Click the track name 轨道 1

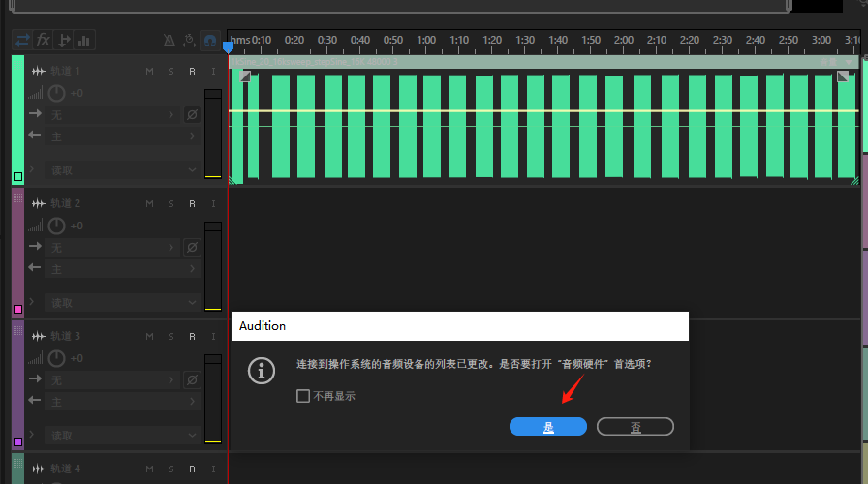click(65, 72)
